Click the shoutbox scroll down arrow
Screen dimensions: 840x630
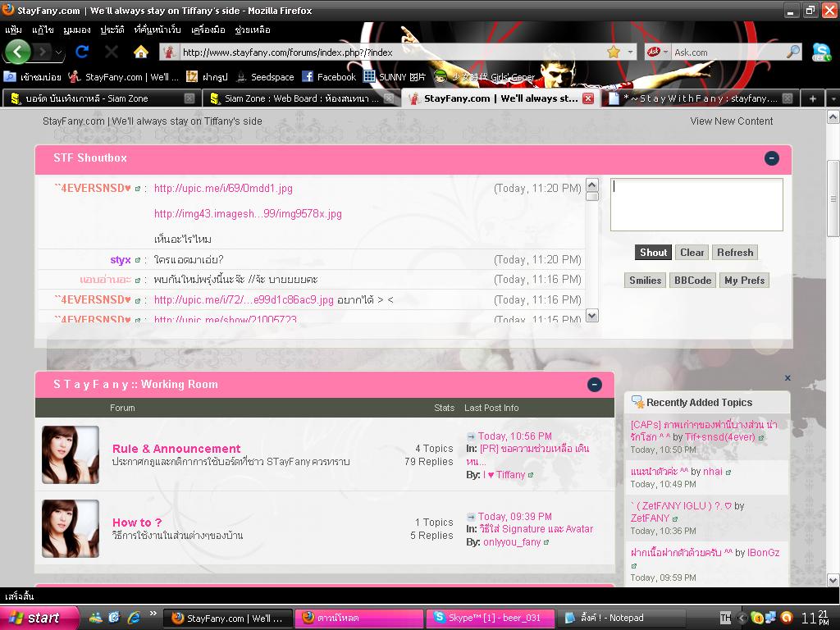tap(592, 316)
